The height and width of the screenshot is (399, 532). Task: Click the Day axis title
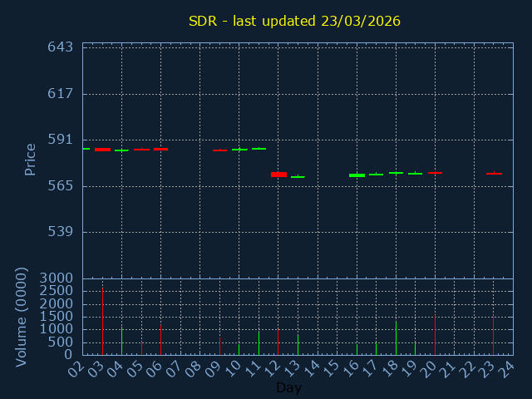tap(288, 387)
